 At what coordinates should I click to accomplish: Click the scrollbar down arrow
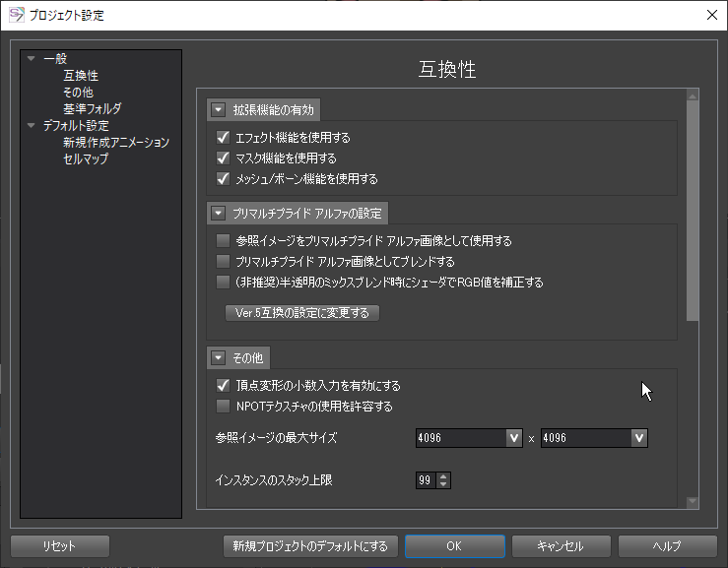click(x=693, y=501)
